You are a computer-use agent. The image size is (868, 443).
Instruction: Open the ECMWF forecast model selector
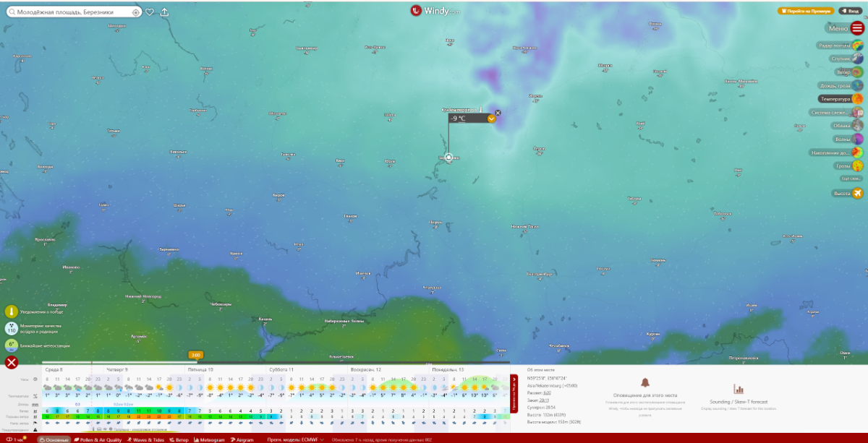click(x=296, y=439)
